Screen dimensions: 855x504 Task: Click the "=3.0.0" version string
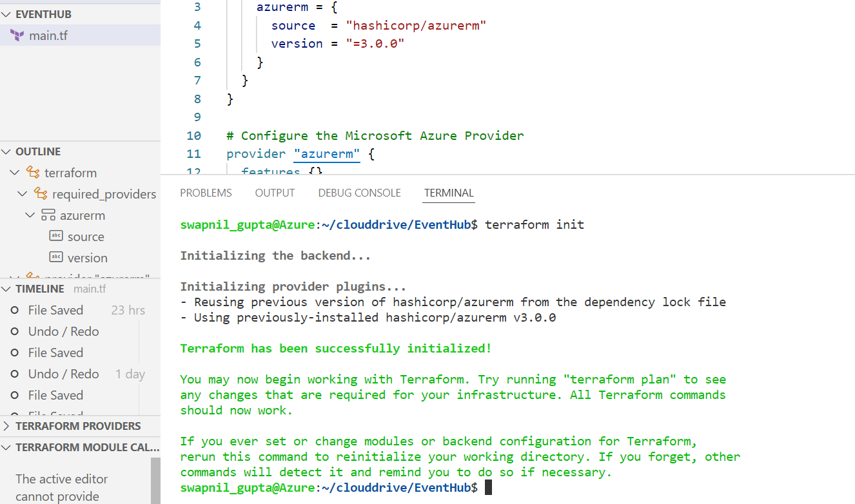tap(375, 44)
